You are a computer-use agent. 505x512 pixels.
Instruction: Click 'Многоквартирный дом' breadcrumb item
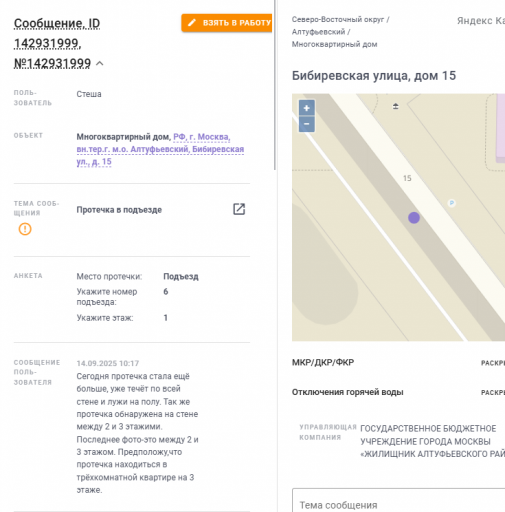[x=335, y=44]
